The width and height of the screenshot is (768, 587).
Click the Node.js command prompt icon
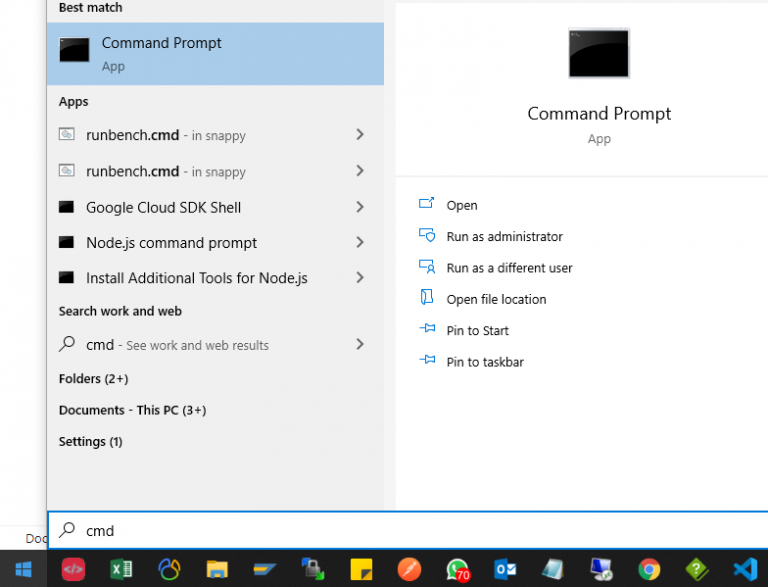66,242
